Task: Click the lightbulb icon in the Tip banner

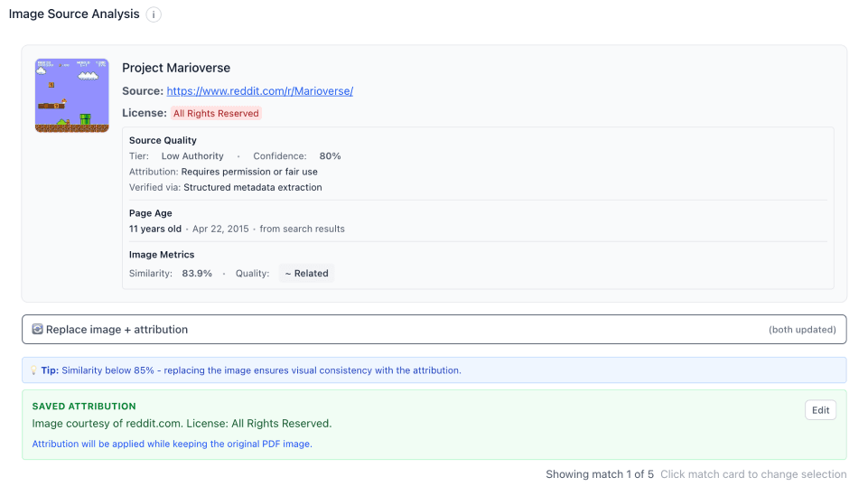Action: tap(33, 370)
